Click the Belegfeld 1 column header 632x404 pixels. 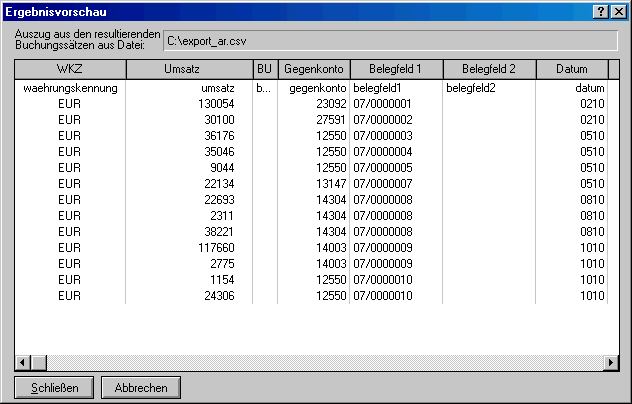(x=397, y=69)
